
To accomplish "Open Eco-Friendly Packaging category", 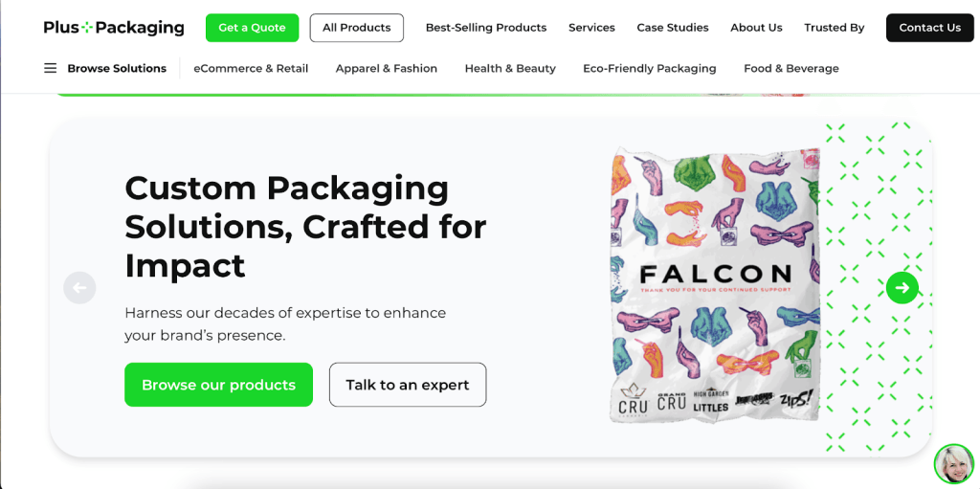I will [650, 69].
